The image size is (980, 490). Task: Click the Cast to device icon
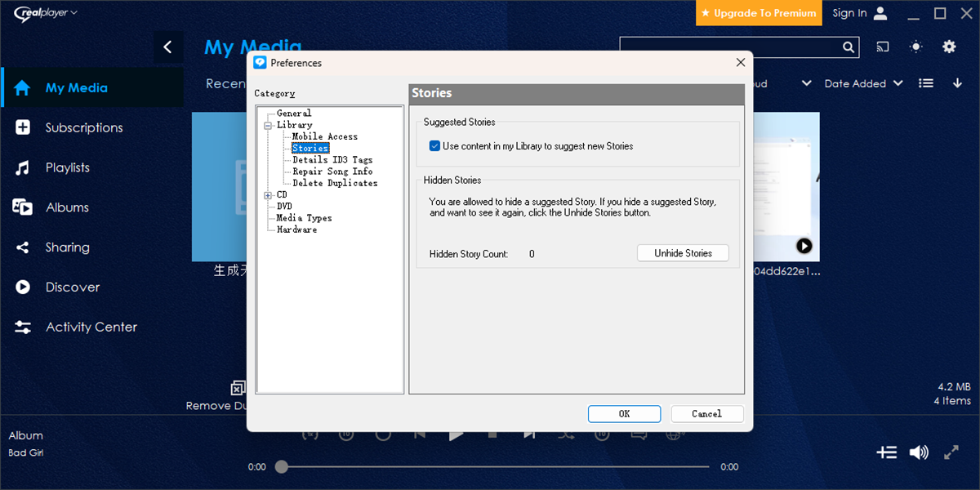pyautogui.click(x=882, y=47)
